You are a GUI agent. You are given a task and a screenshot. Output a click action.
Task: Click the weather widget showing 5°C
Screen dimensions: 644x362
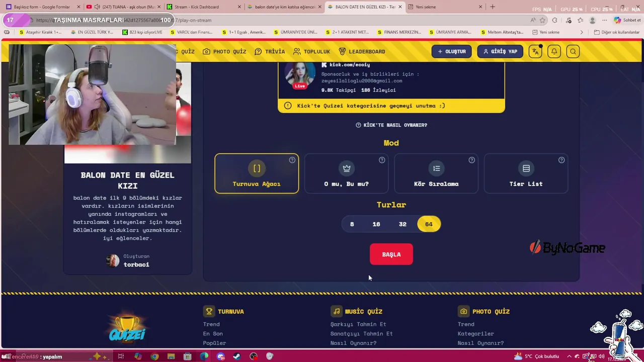pos(536,356)
